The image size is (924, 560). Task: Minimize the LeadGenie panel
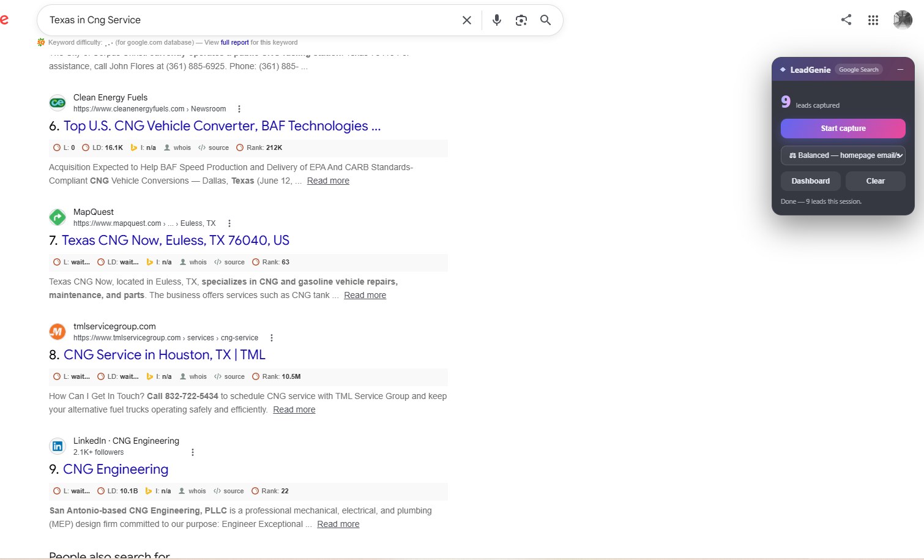click(900, 70)
